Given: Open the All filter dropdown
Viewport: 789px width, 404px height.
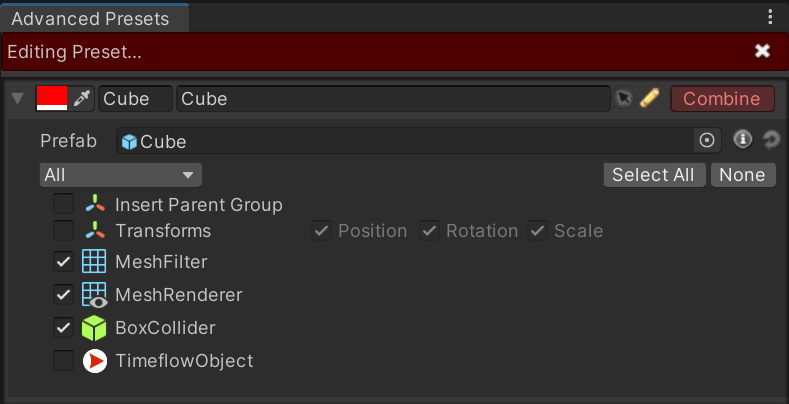Looking at the screenshot, I should tap(120, 175).
